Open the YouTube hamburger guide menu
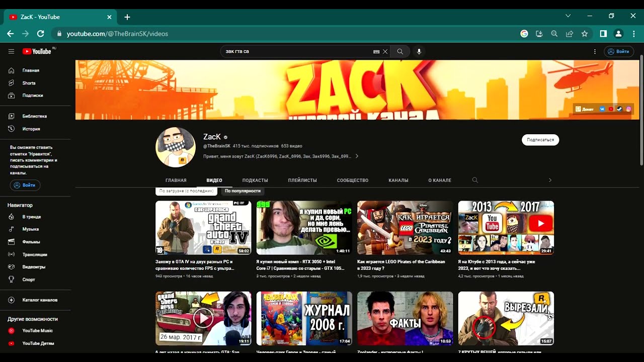Image resolution: width=644 pixels, height=362 pixels. pos(11,51)
